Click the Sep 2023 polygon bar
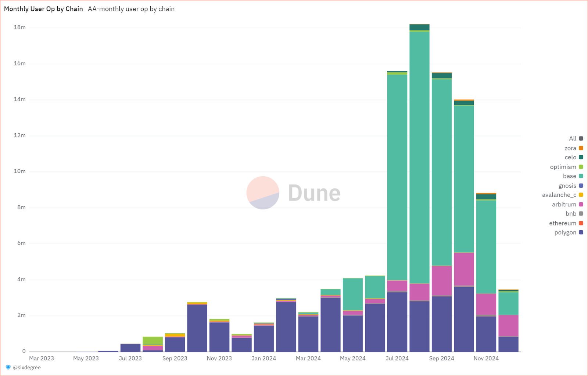 [x=175, y=345]
